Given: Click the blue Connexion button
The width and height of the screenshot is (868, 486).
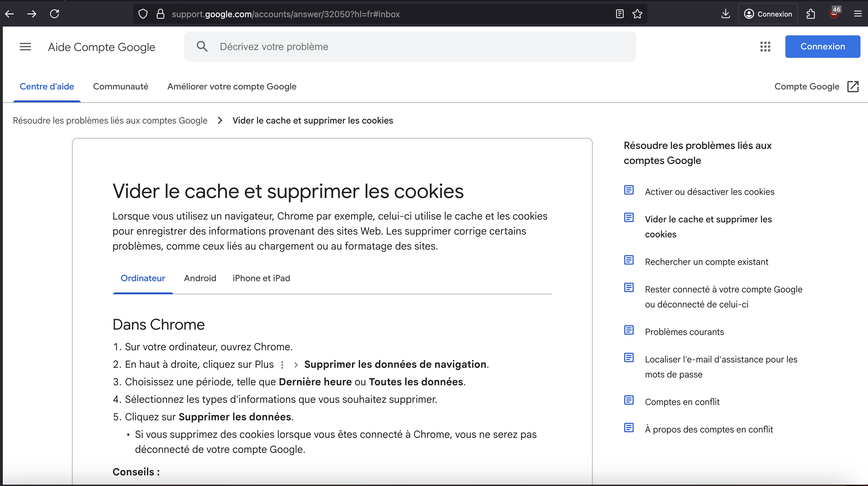Looking at the screenshot, I should point(822,47).
